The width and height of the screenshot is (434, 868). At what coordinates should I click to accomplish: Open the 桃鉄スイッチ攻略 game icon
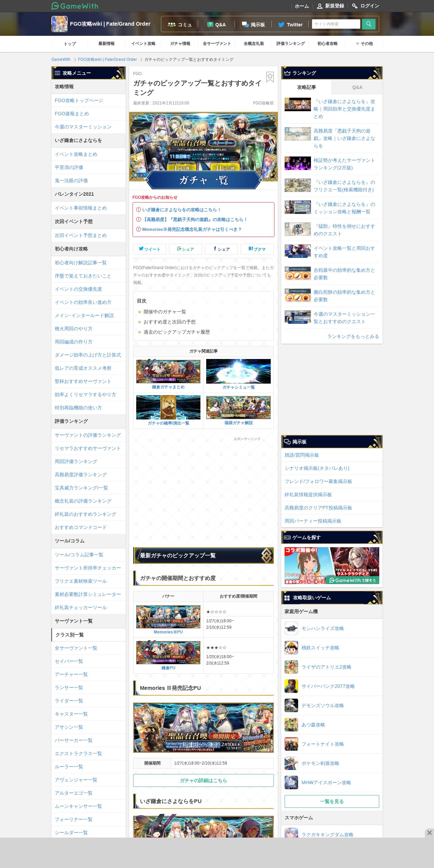click(291, 648)
